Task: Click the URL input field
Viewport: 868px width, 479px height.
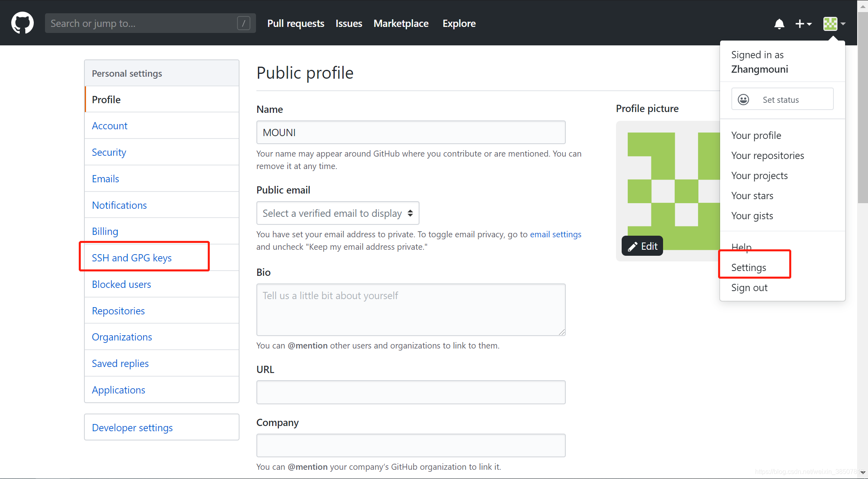Action: coord(411,392)
